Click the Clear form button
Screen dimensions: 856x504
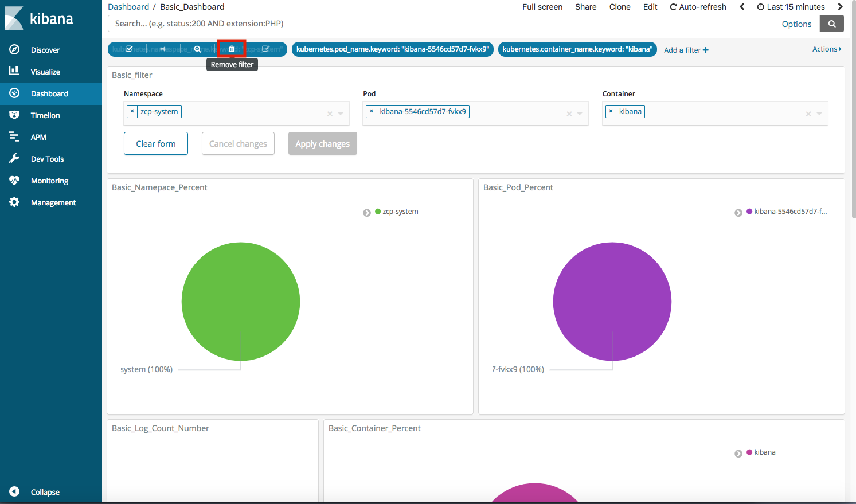156,143
